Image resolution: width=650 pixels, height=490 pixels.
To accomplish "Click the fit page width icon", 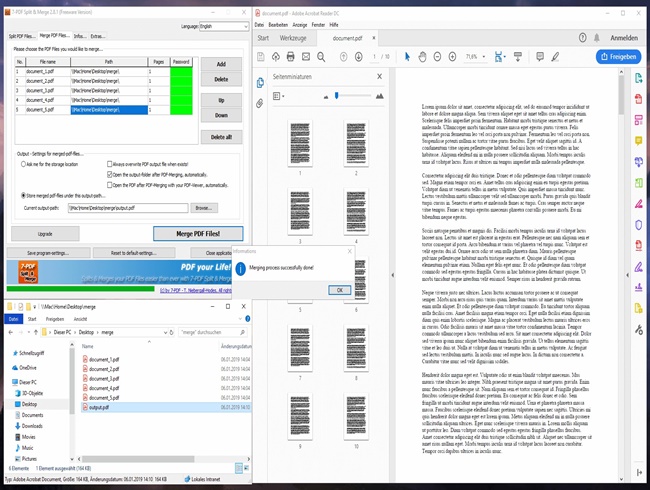I will (498, 57).
